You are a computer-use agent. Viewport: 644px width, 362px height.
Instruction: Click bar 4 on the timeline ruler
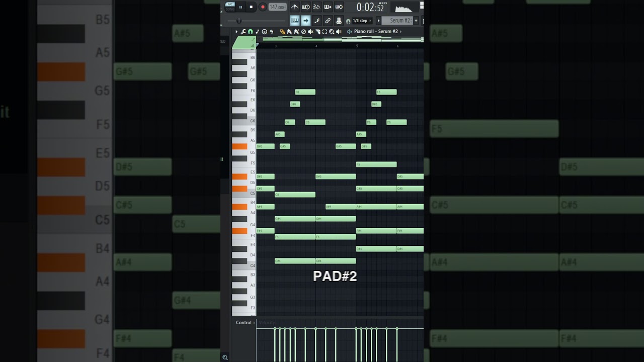point(316,46)
